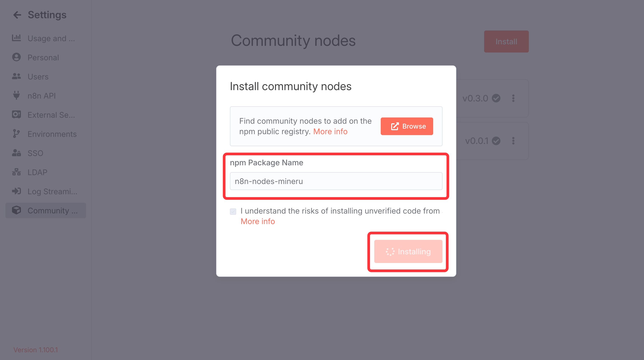
Task: Open More info link below risks checkbox
Action: click(258, 221)
